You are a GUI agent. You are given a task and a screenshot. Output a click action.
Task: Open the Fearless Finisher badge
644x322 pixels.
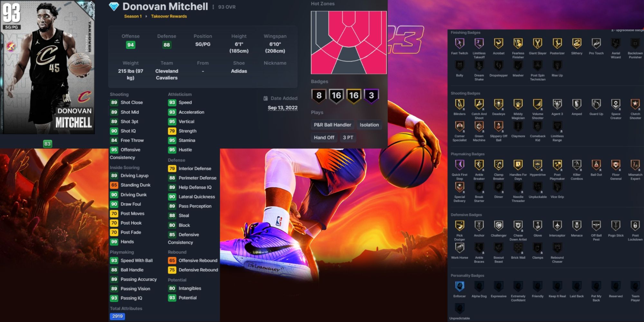518,43
